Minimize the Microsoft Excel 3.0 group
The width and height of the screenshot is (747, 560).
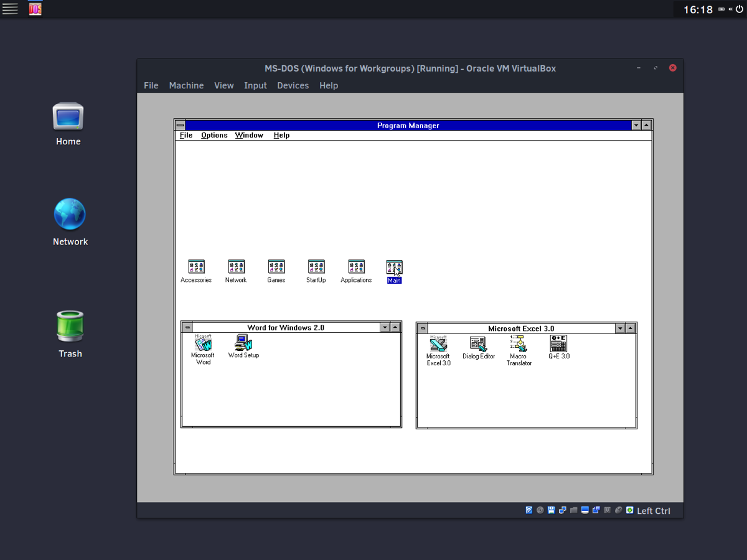pos(620,329)
